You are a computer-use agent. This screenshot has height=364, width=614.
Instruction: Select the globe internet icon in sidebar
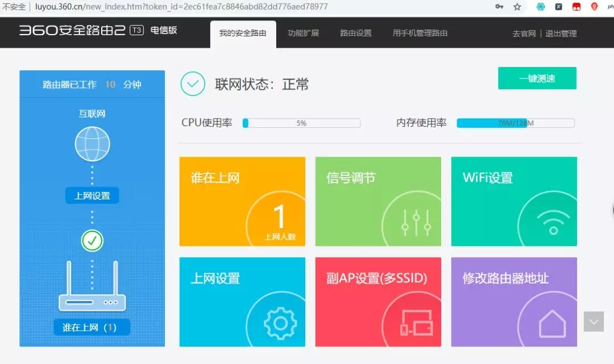click(92, 144)
